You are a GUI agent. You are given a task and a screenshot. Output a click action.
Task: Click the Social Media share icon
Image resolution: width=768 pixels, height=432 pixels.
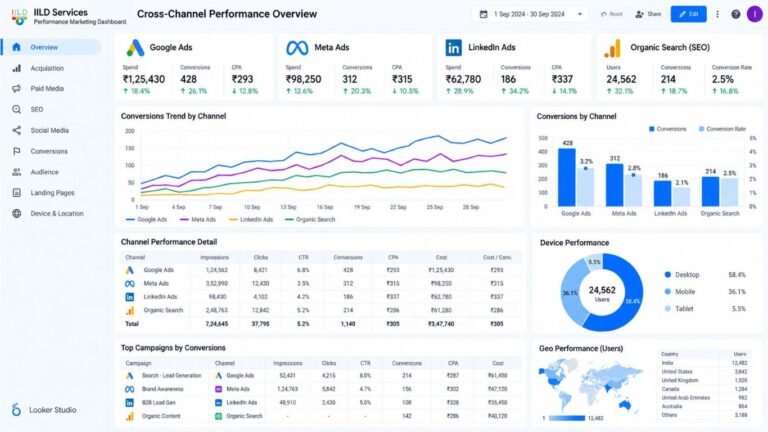(x=17, y=130)
